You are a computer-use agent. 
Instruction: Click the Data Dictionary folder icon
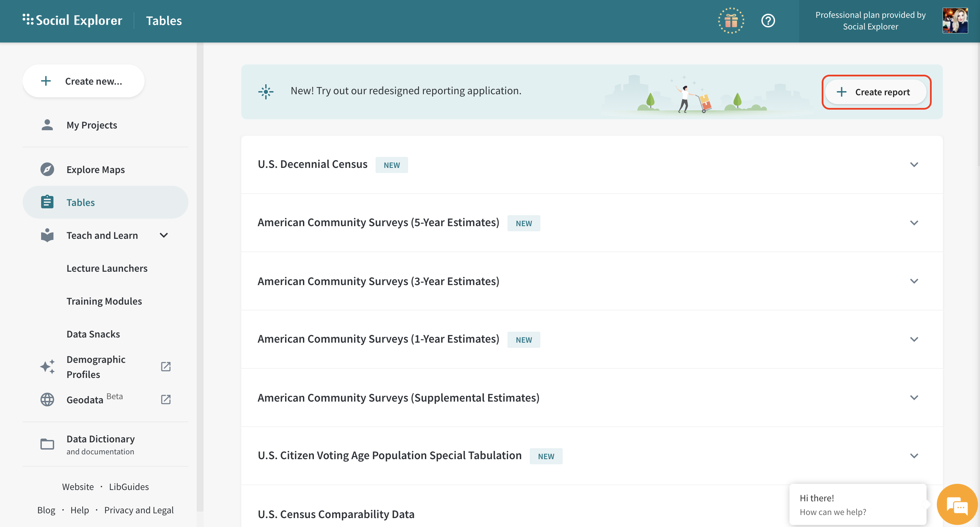[47, 444]
